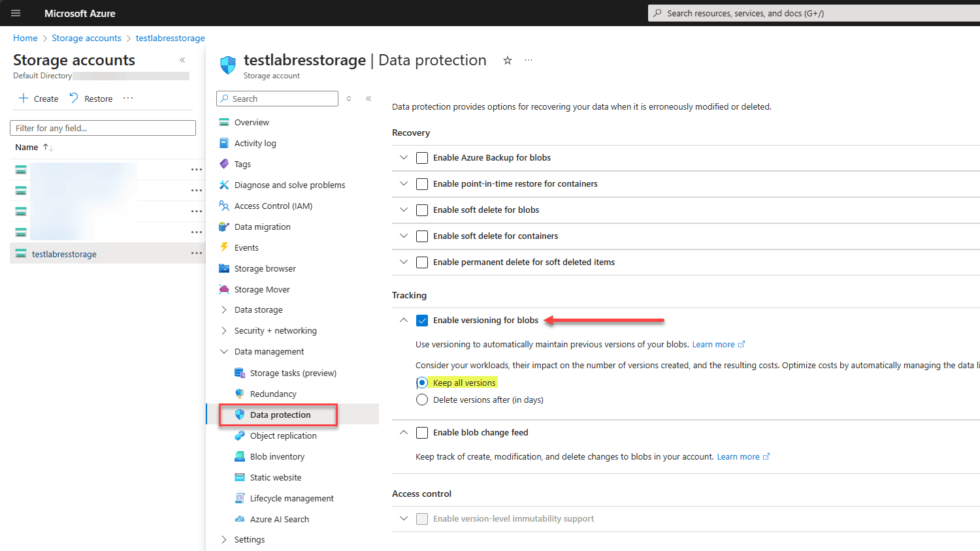This screenshot has height=551, width=980.
Task: Collapse the versioning for blobs section
Action: (x=404, y=320)
